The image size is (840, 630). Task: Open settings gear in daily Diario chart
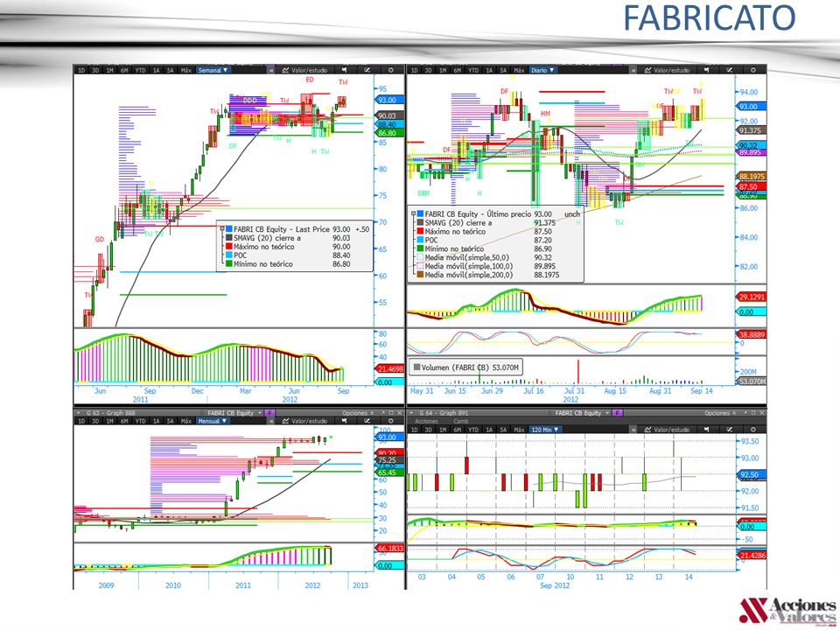752,70
